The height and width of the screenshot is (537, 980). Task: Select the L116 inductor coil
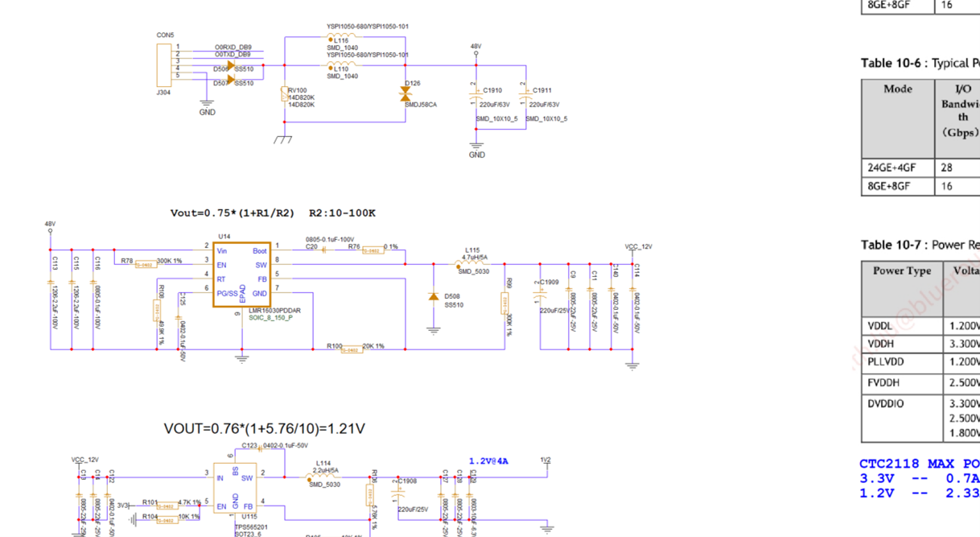coord(341,36)
